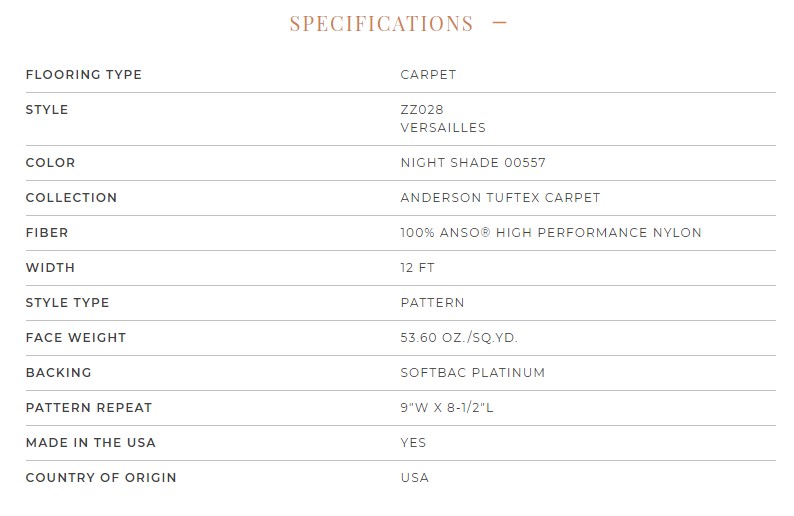Click the USA country of origin value
Screen dimensions: 794x516
tap(415, 478)
